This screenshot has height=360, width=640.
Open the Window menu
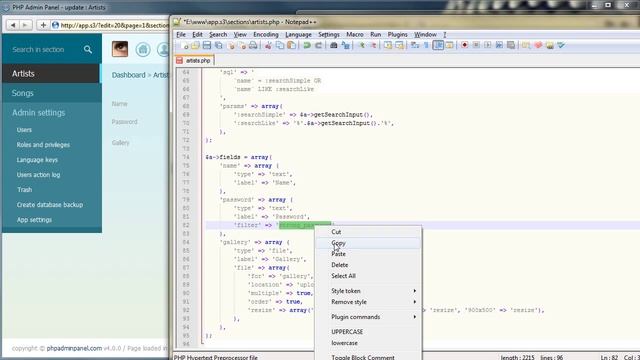425,35
